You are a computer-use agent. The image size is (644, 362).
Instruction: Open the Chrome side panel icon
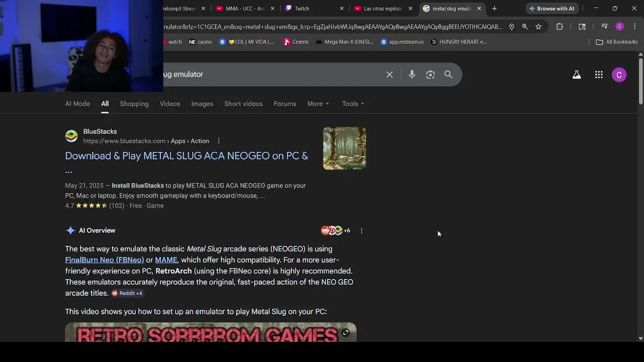(582, 27)
